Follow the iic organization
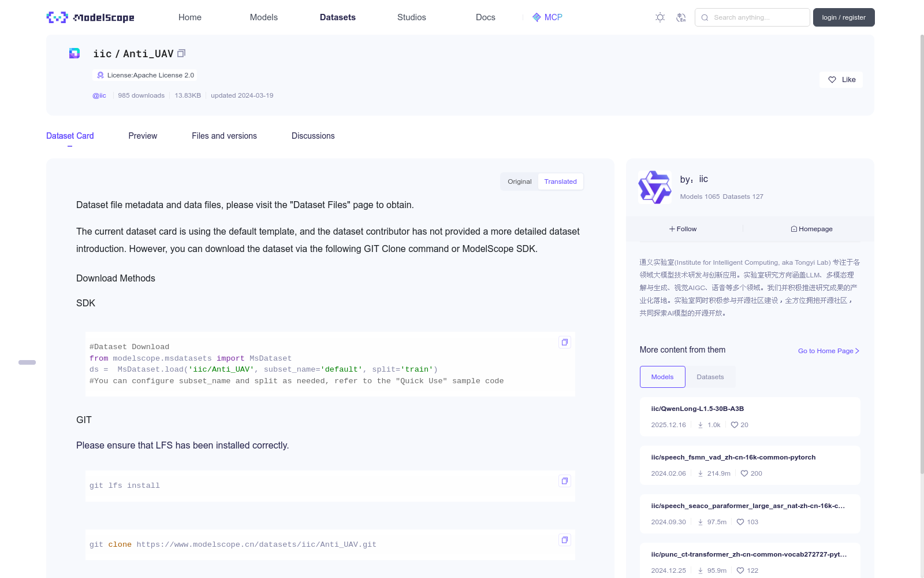924x578 pixels. (683, 229)
